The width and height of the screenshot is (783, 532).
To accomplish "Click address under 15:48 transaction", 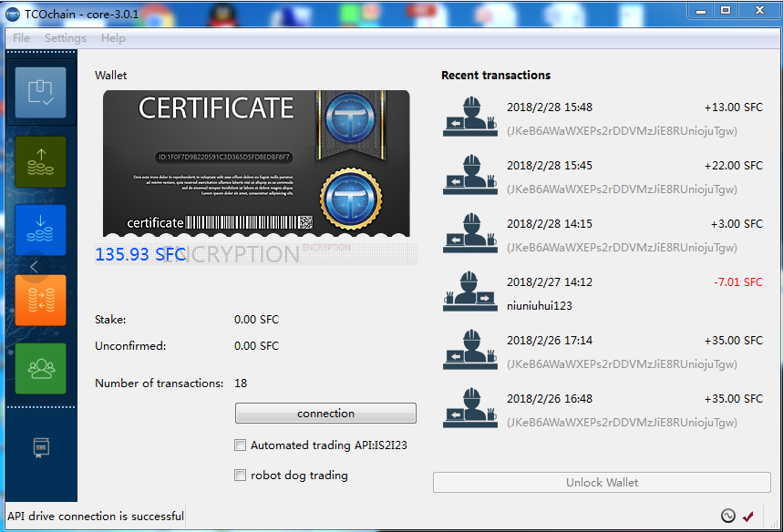I will coord(622,131).
